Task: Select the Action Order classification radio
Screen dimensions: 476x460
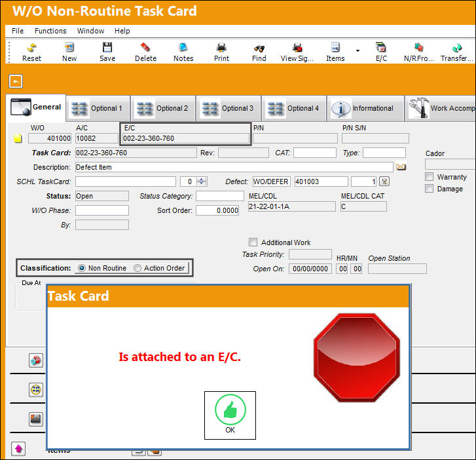Action: [x=137, y=268]
